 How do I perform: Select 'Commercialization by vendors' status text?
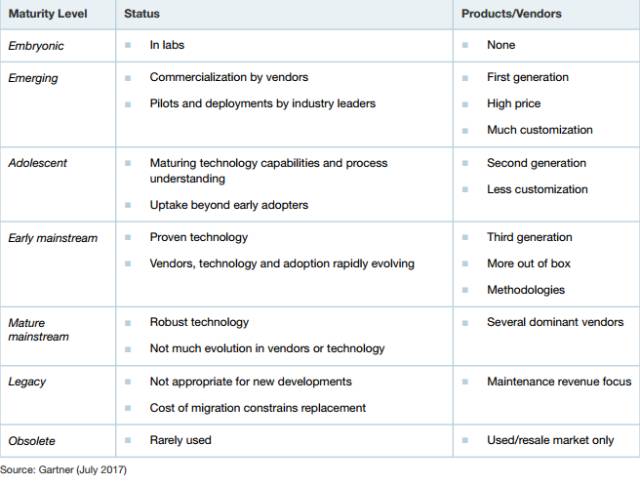[229, 77]
